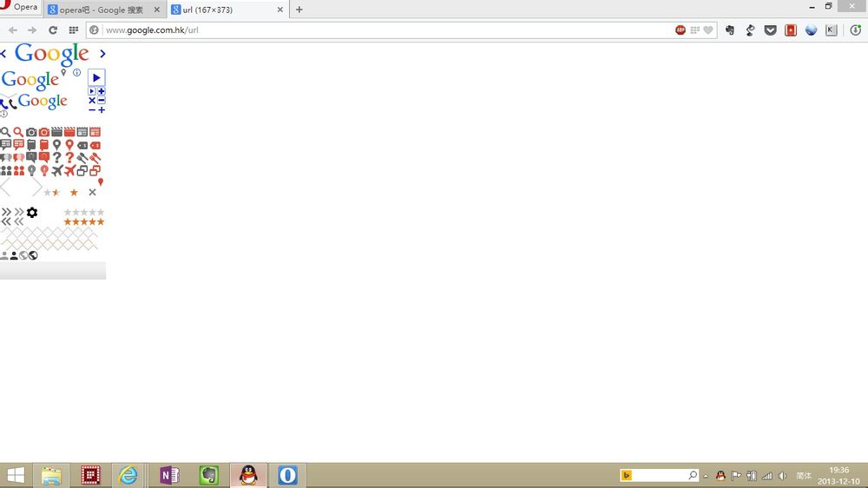Screen dimensions: 868x488
Task: Go forward to the next page
Action: (x=32, y=30)
